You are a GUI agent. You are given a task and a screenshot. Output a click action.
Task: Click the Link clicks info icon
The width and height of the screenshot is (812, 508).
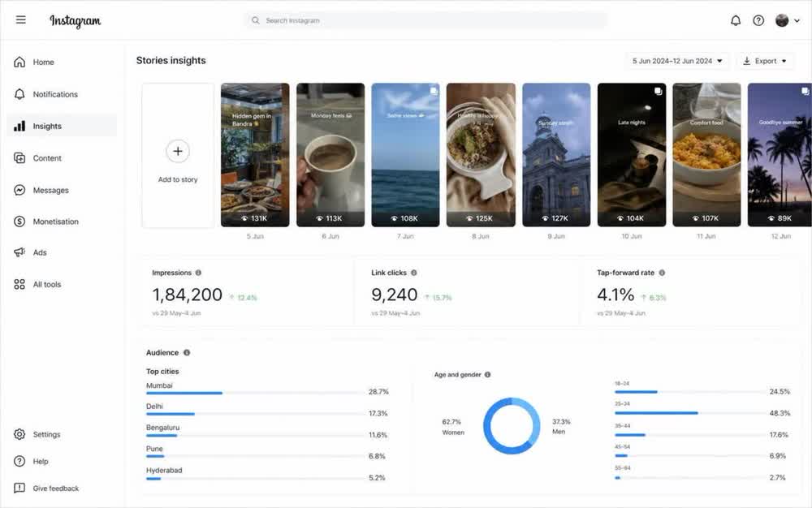(x=414, y=273)
